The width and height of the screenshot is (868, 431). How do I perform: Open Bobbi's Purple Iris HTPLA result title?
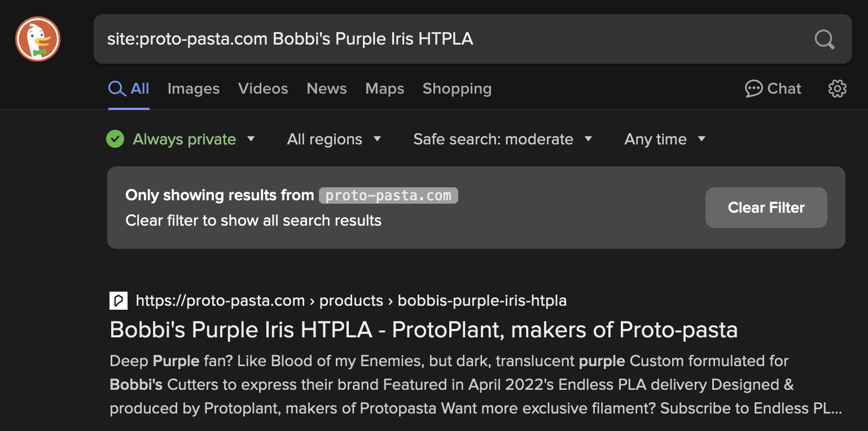pyautogui.click(x=424, y=330)
